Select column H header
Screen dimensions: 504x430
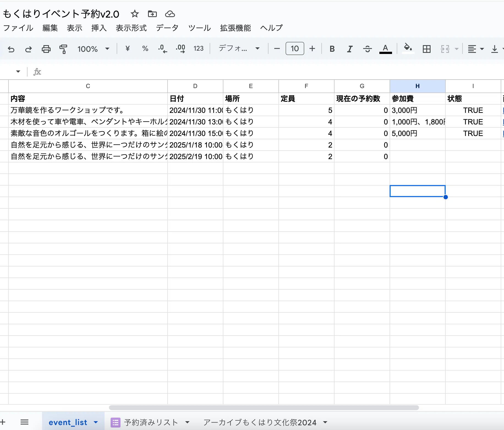[x=417, y=86]
